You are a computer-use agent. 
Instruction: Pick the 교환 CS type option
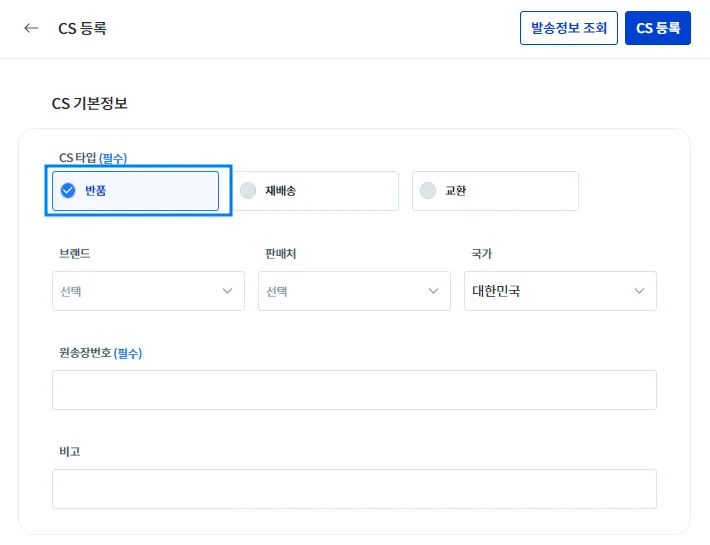tap(495, 190)
